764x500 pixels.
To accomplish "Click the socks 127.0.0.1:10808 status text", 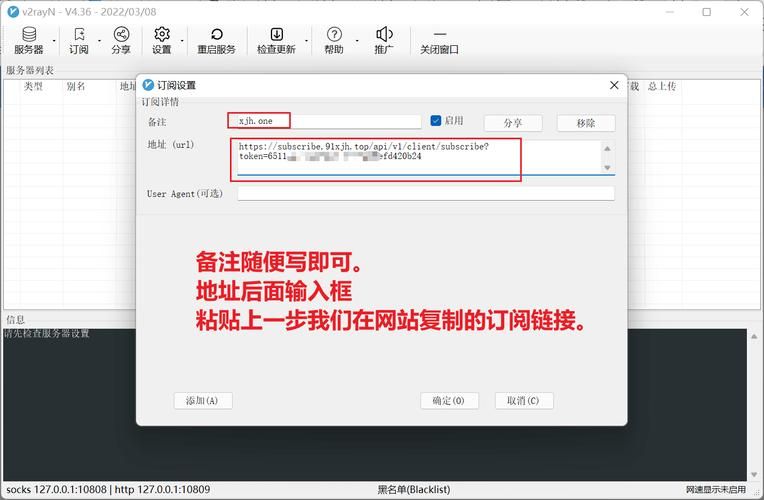I will click(x=57, y=489).
